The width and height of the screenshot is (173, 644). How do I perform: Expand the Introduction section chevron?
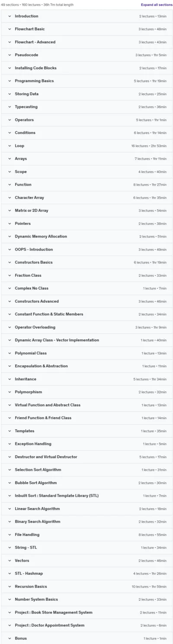(x=10, y=16)
